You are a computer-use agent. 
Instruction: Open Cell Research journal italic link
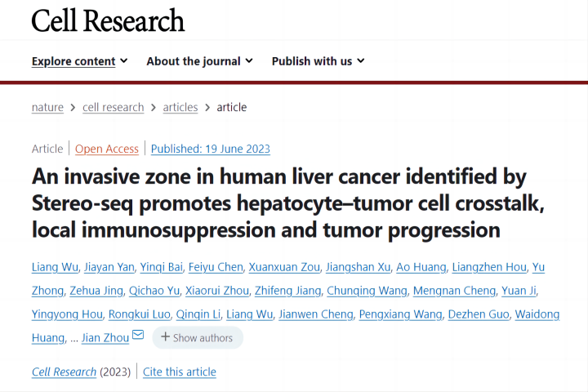click(64, 372)
